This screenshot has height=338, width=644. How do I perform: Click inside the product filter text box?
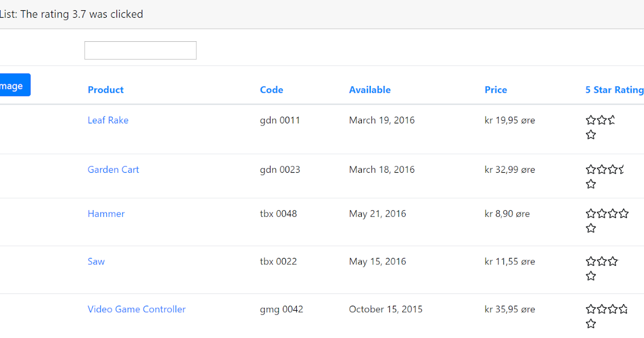(140, 50)
